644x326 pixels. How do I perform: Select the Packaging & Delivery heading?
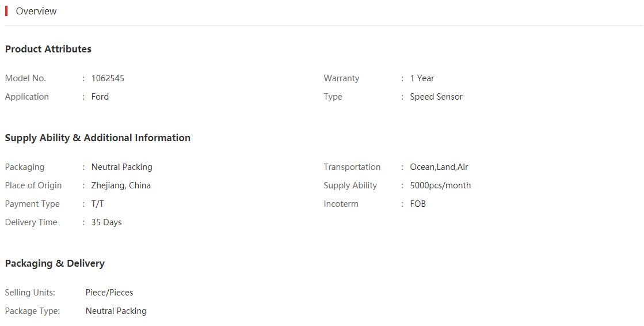55,264
